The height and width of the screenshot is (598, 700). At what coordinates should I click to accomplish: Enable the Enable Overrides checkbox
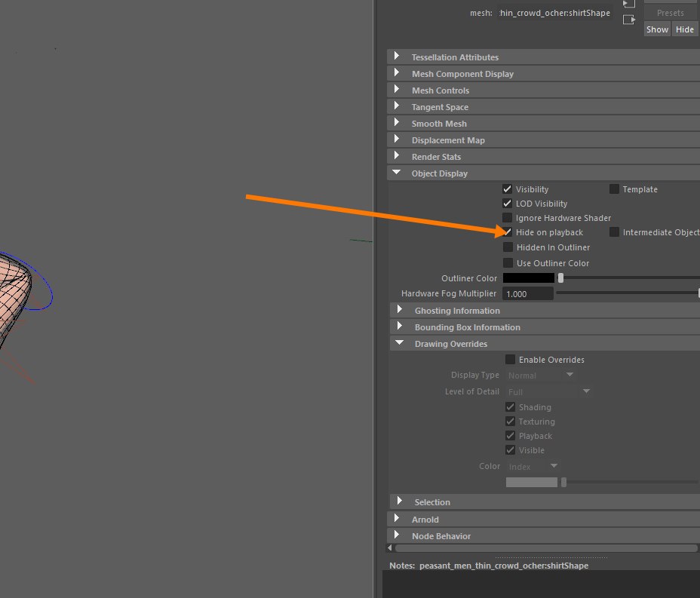[x=510, y=359]
